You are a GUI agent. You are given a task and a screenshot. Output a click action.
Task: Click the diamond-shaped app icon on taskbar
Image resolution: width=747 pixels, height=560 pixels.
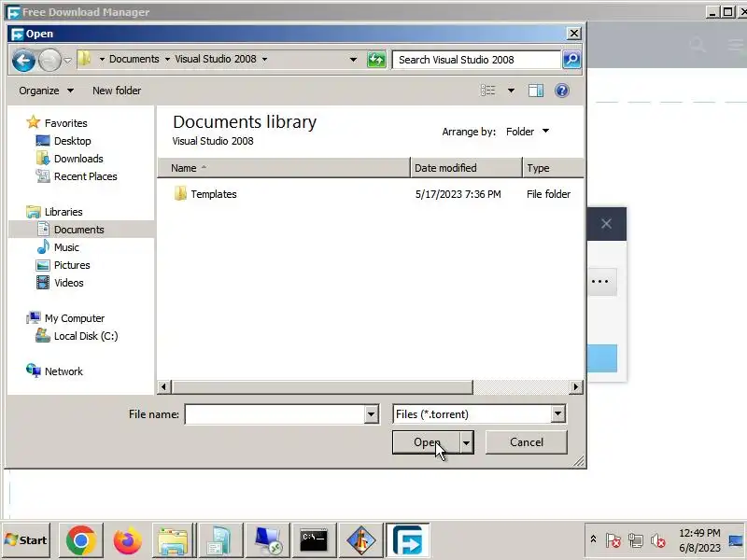(360, 540)
